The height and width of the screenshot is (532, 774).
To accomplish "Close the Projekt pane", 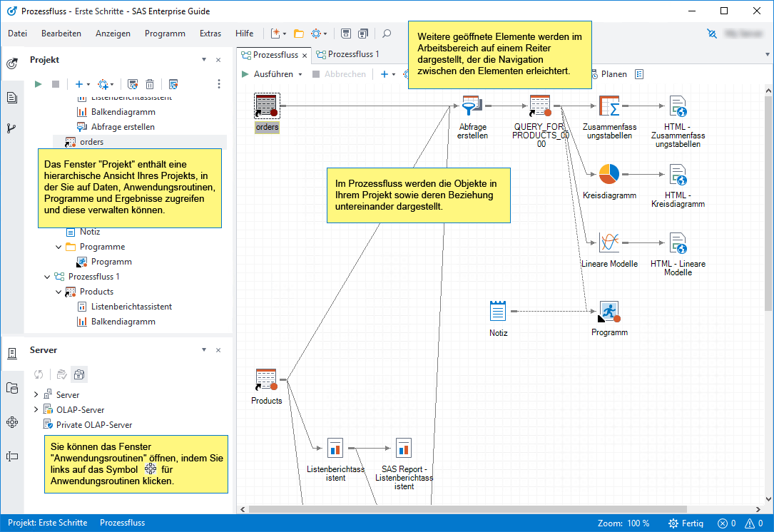I will point(218,60).
